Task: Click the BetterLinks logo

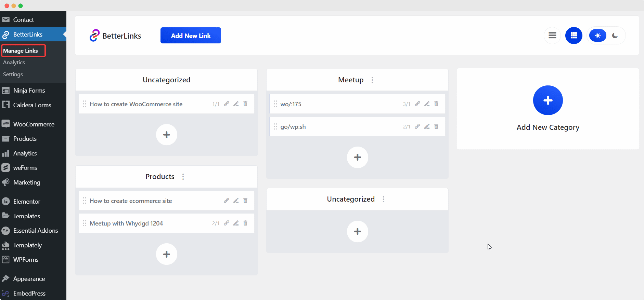Action: [x=115, y=36]
